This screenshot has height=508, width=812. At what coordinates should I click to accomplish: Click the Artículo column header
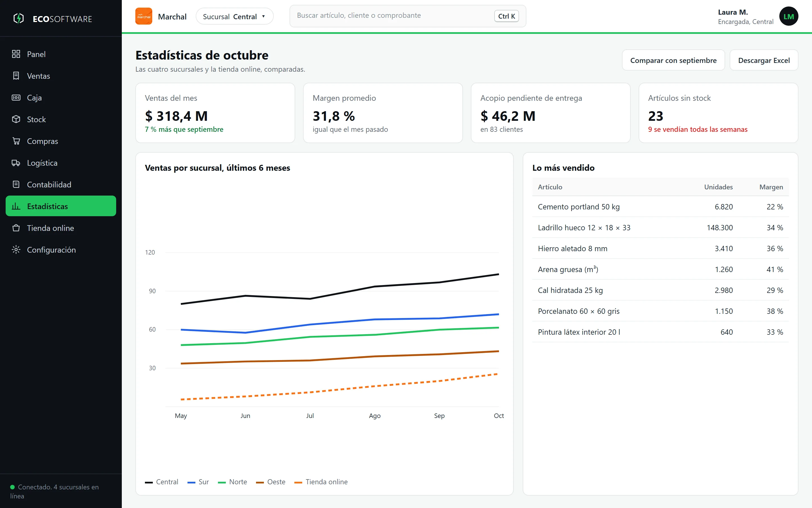[550, 187]
